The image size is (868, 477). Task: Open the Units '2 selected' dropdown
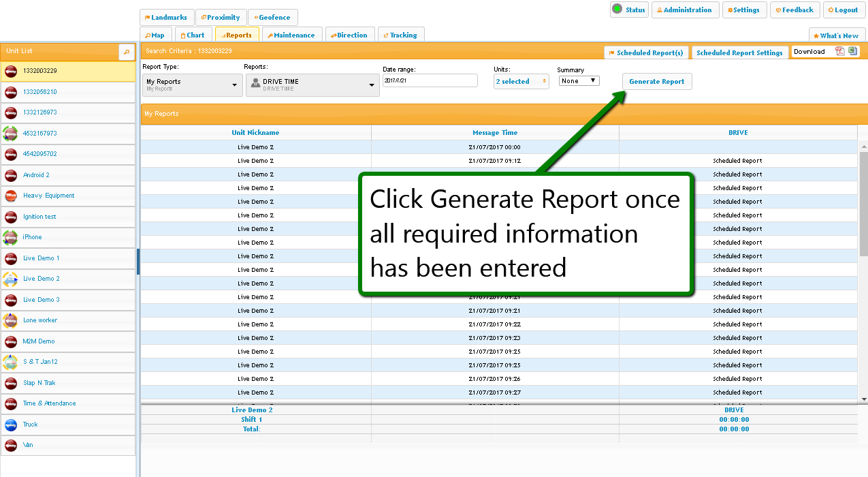(x=521, y=82)
